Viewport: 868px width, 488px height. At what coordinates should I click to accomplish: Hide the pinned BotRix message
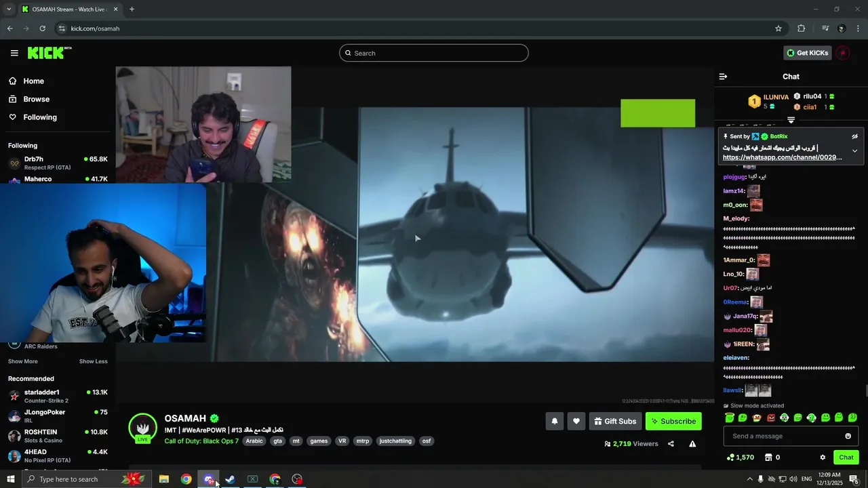click(854, 136)
